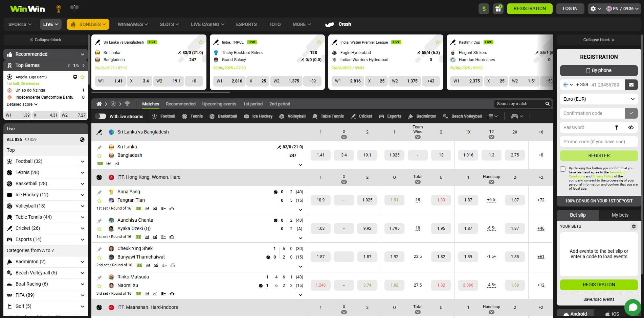Check the terms and conditions agreement box
The height and width of the screenshot is (318, 644).
pyautogui.click(x=563, y=169)
